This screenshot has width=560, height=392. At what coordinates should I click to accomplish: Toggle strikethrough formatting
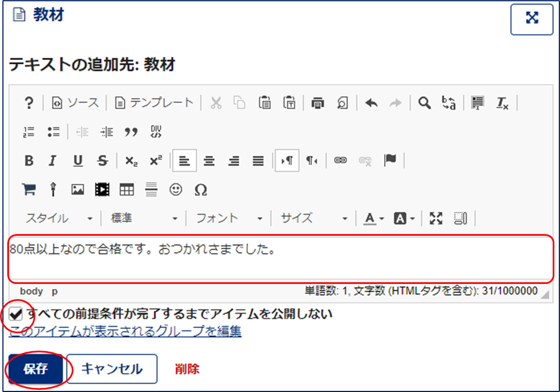click(103, 161)
